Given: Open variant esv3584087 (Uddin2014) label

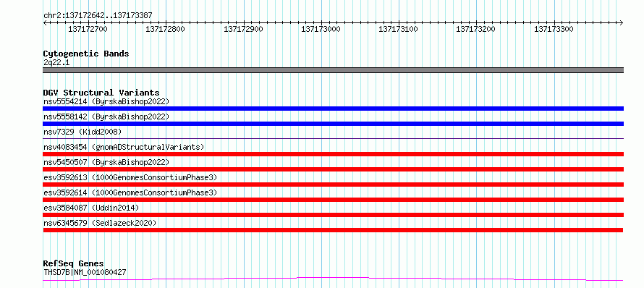Looking at the screenshot, I should pos(91,208).
